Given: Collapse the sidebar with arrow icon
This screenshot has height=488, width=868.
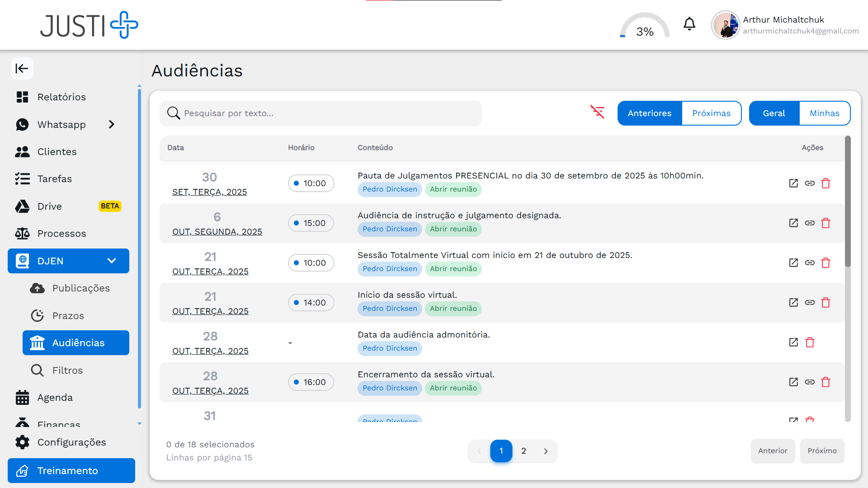Looking at the screenshot, I should click(x=22, y=69).
